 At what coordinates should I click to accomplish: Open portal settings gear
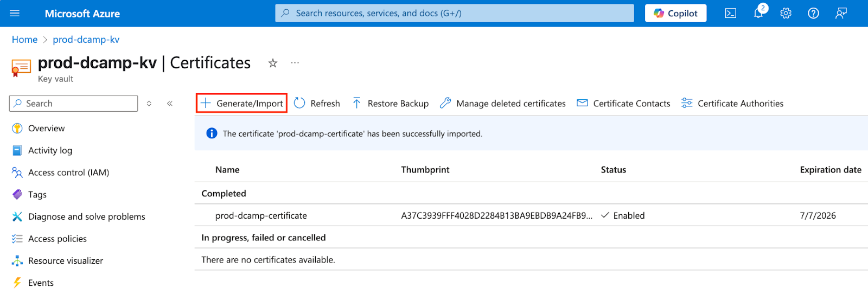pyautogui.click(x=786, y=13)
